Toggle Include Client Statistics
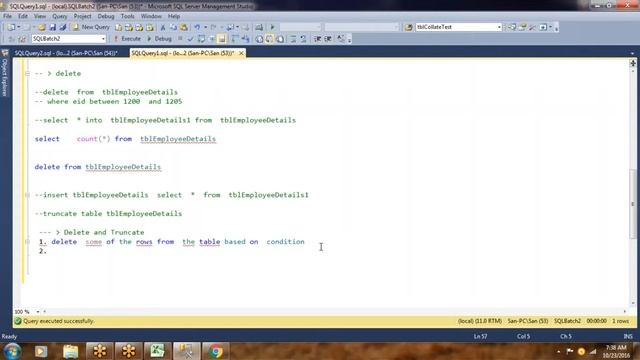Image resolution: width=640 pixels, height=360 pixels. click(x=245, y=39)
